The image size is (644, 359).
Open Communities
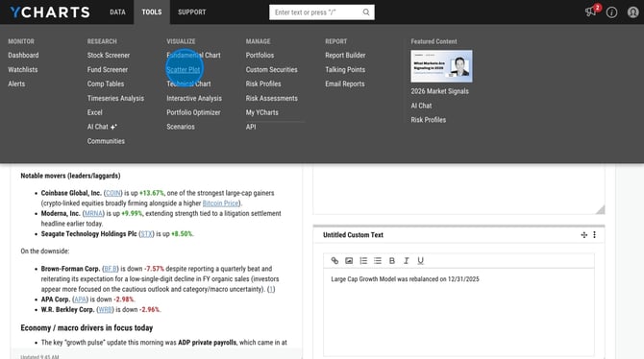tap(106, 141)
